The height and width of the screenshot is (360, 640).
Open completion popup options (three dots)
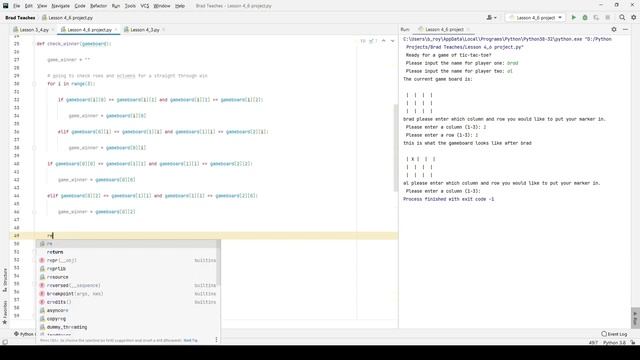216,340
